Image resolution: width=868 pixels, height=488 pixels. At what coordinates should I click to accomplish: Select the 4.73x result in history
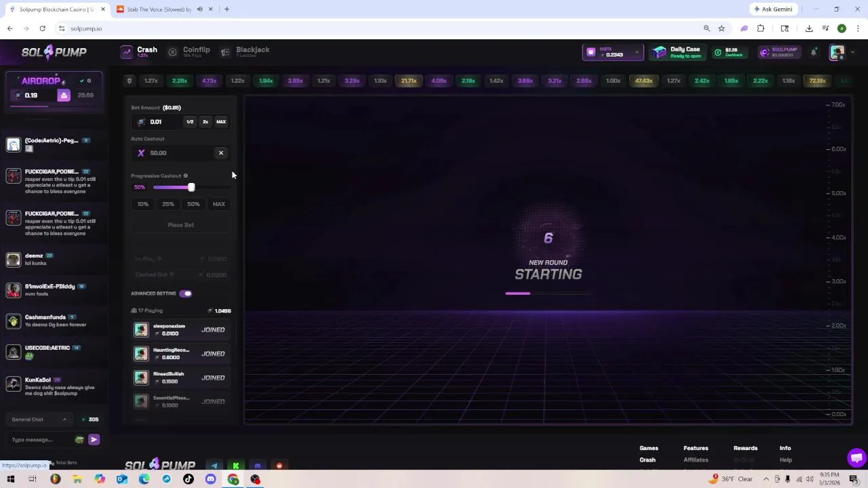[x=209, y=81]
